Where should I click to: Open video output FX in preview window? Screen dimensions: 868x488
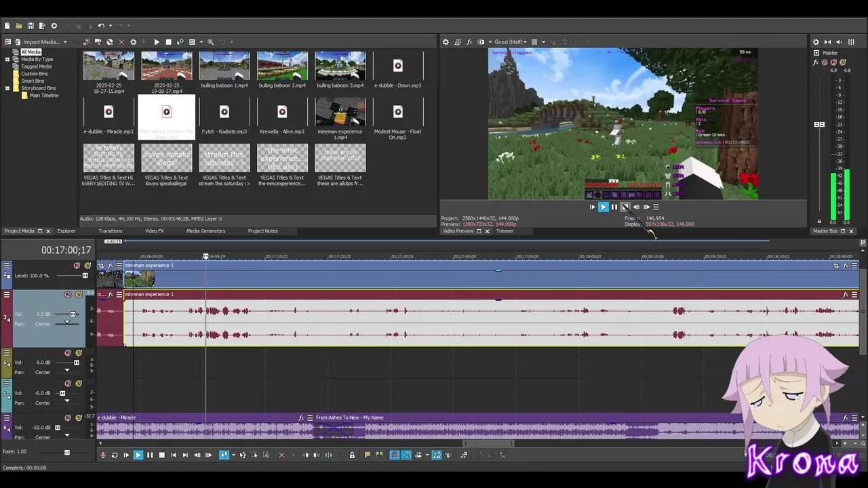469,42
